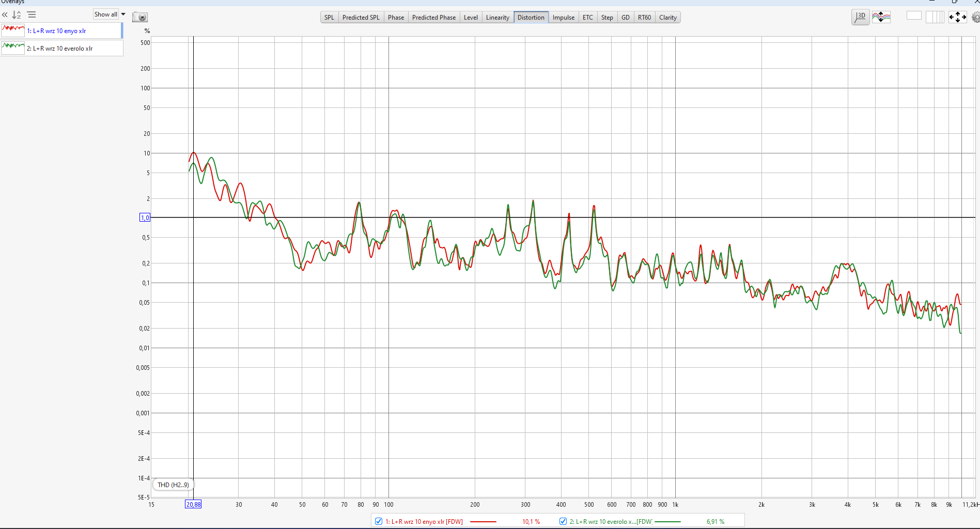Click the everolo x...[FDW] legend label
The image size is (980, 529).
[611, 522]
